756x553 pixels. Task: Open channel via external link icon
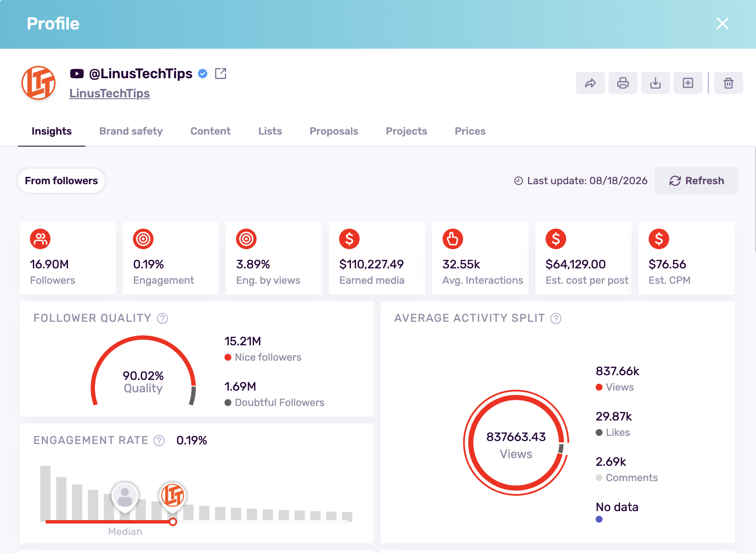tap(221, 74)
